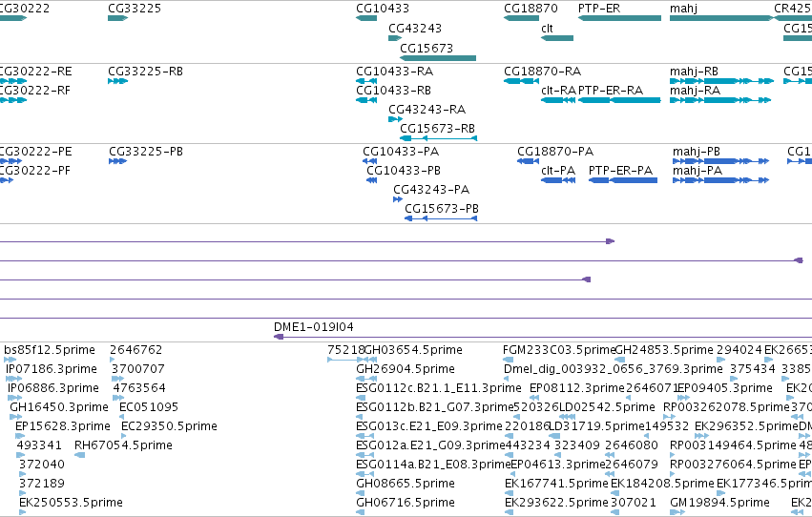The width and height of the screenshot is (812, 517).
Task: Select the CG33225 gene feature arrow
Action: click(117, 18)
